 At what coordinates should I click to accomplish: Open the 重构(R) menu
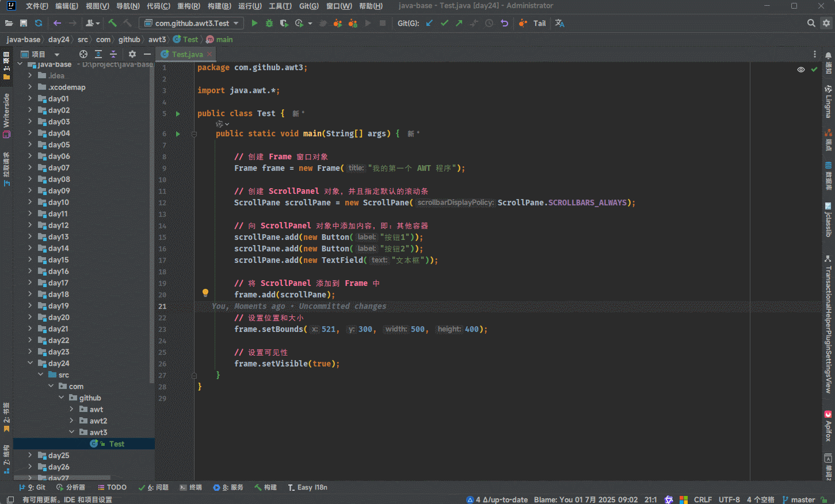[188, 6]
